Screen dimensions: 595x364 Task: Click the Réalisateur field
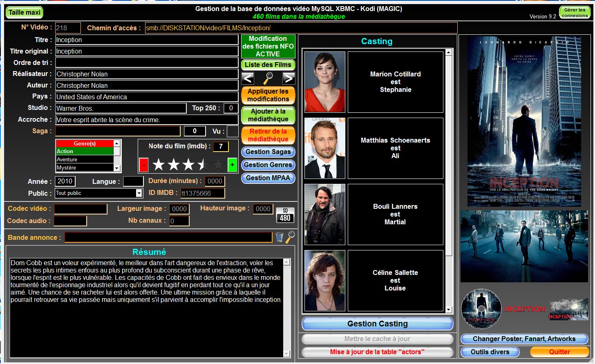click(147, 74)
